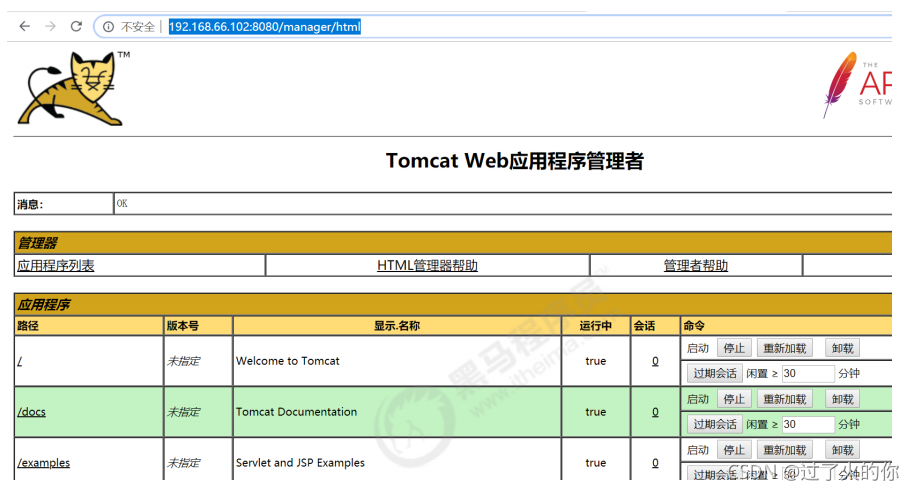The image size is (914, 490).
Task: Select the text Tomcat Documentation
Action: pos(296,412)
